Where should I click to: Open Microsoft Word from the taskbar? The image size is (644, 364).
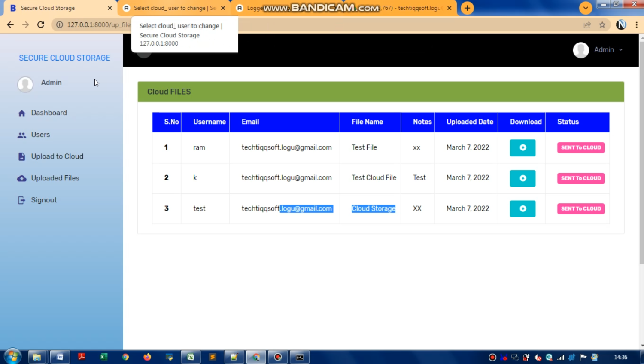coord(60,357)
